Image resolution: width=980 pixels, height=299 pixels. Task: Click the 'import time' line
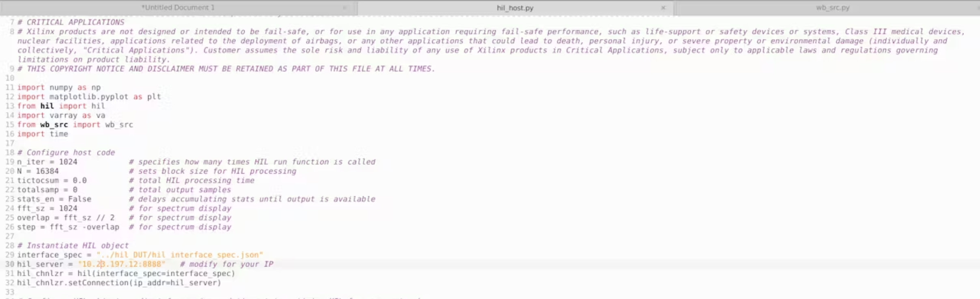click(43, 134)
